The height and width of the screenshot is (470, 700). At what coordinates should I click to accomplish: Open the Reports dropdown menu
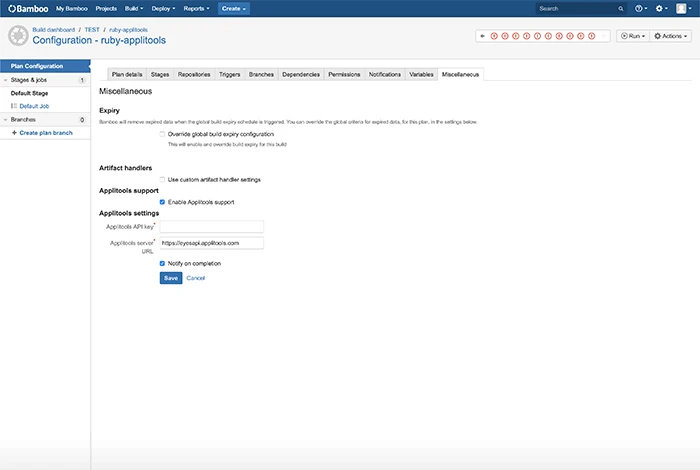[x=196, y=8]
